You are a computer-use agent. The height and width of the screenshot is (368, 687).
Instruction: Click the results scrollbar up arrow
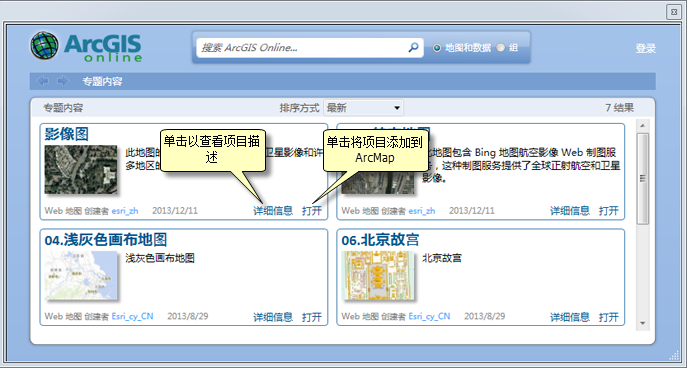(x=643, y=126)
